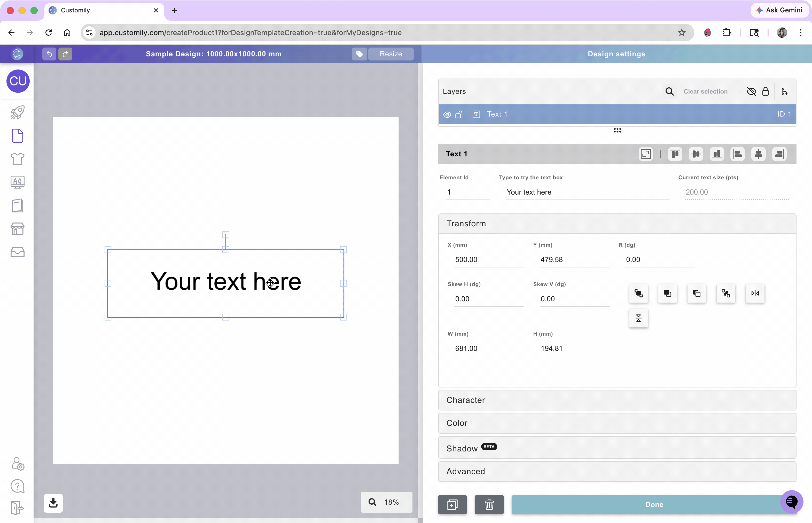Click the Skew H (dg) field
812x523 pixels.
point(489,299)
